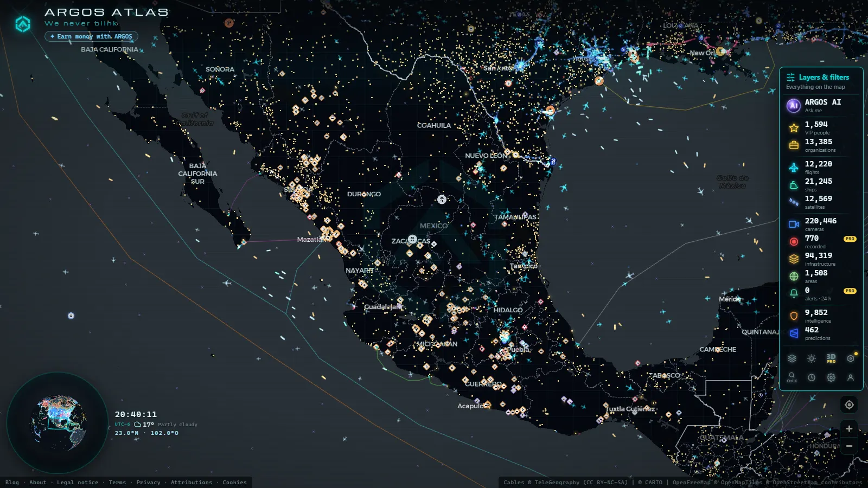The image size is (868, 488).
Task: Toggle the flights airplane layer
Action: [x=794, y=168]
